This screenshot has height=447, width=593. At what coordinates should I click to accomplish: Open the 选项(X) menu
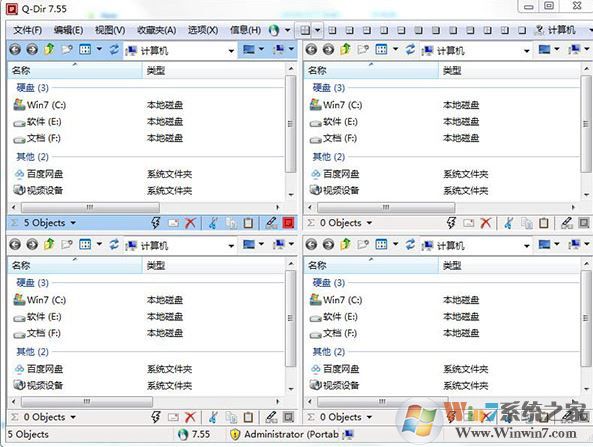coord(203,30)
